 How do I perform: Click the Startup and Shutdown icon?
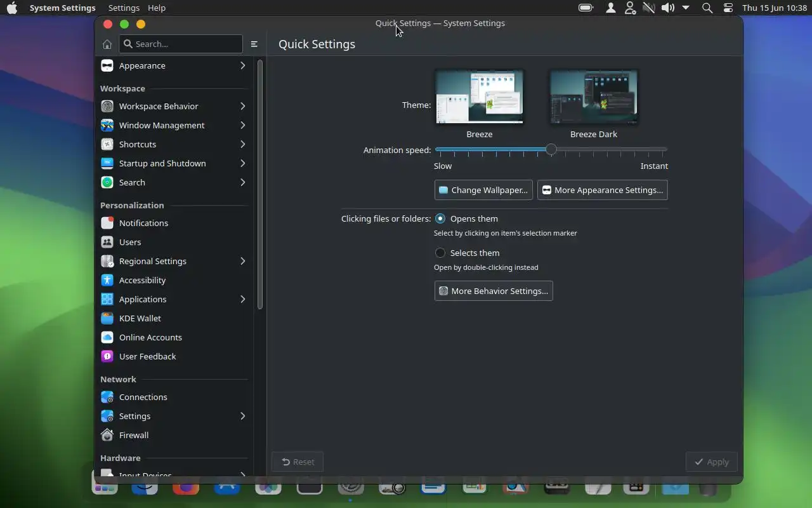(107, 163)
